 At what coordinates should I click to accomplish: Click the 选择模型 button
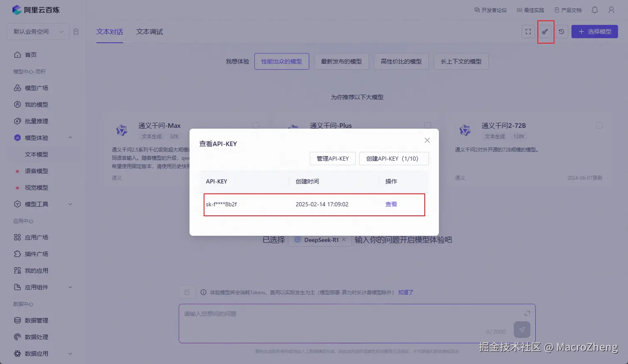point(595,32)
